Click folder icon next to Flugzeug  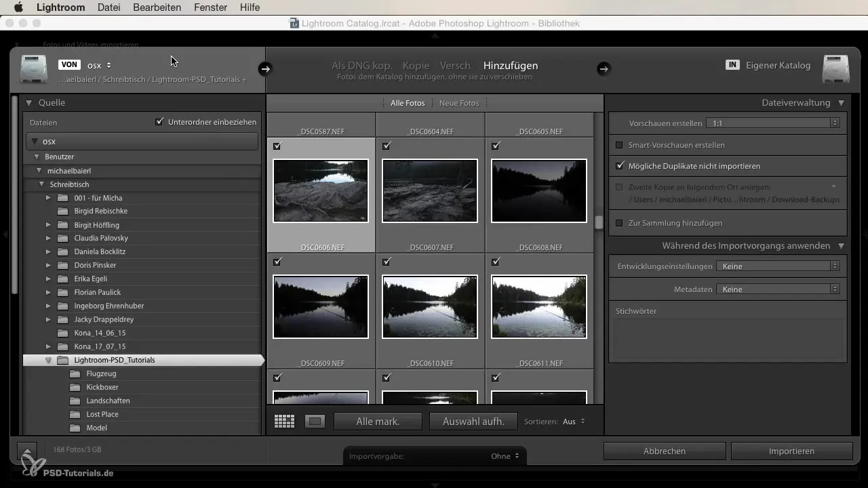[75, 373]
